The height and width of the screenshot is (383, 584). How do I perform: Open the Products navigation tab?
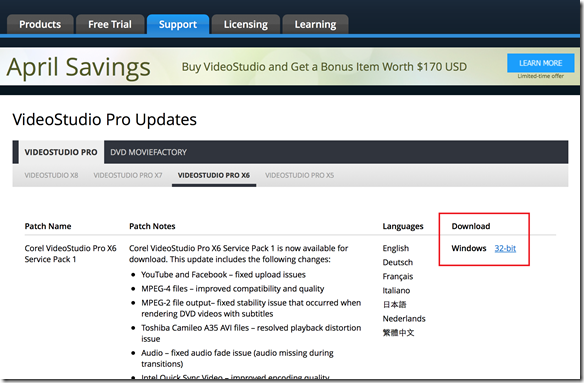pyautogui.click(x=40, y=24)
